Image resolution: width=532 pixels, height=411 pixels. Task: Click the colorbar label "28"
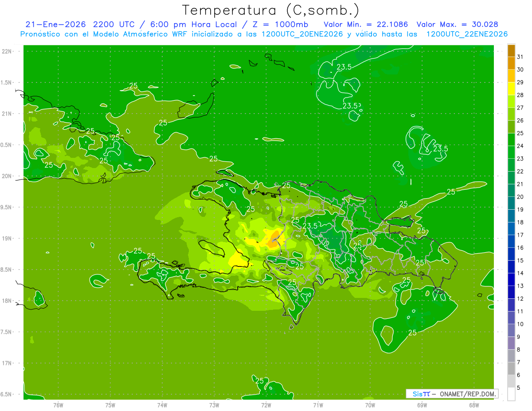(x=520, y=95)
